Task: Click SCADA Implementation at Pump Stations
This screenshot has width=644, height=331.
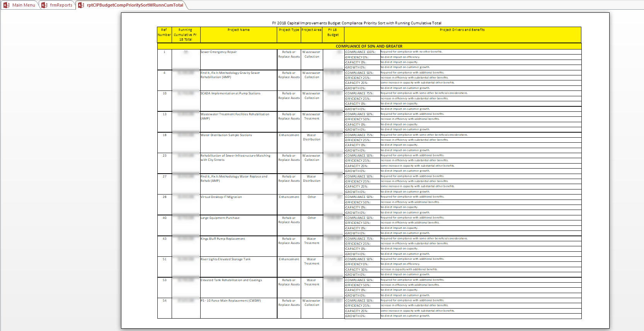Action: 230,93
